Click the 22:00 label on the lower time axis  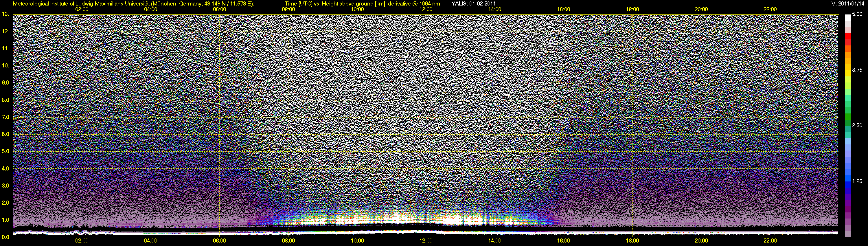[770, 241]
